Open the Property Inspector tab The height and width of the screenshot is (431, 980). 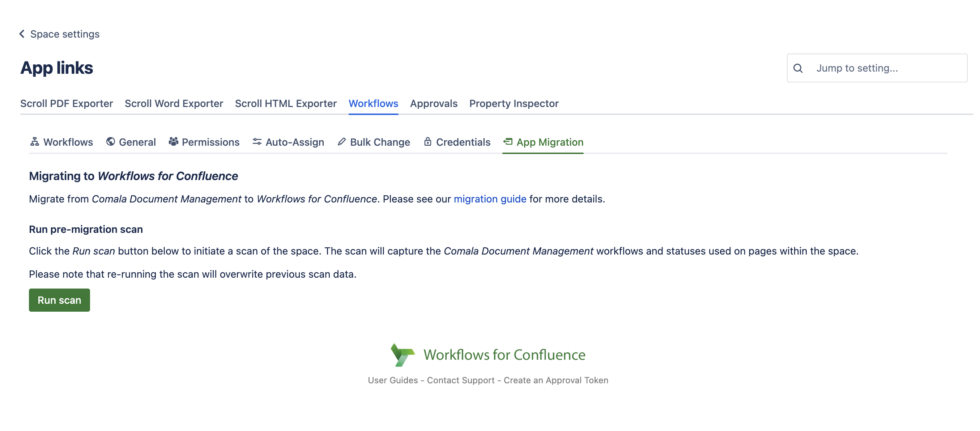pyautogui.click(x=514, y=103)
